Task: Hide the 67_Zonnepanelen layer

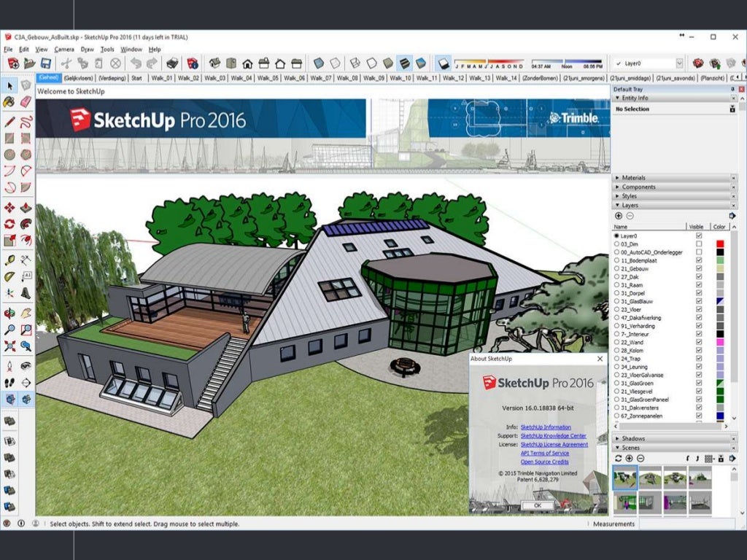Action: click(x=699, y=416)
